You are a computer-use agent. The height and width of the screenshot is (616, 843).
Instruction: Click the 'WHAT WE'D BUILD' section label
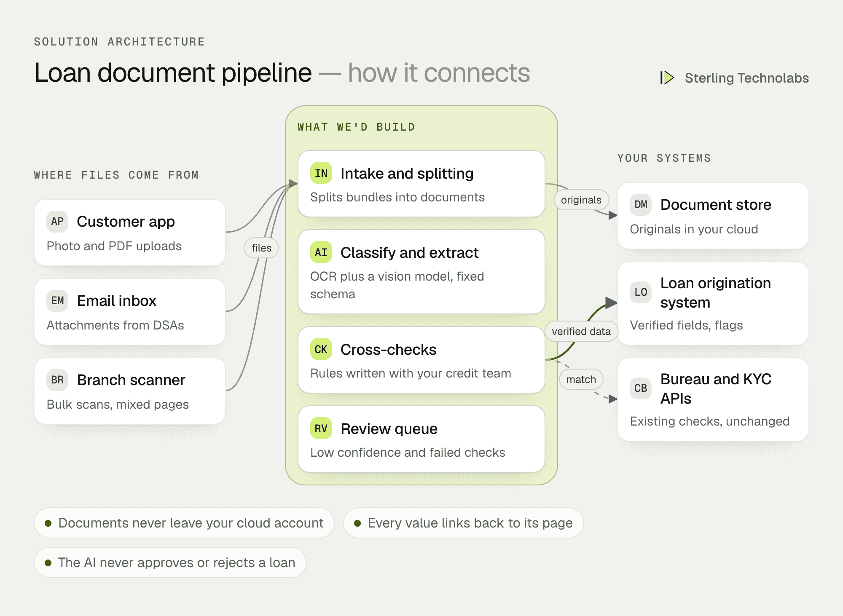coord(357,127)
